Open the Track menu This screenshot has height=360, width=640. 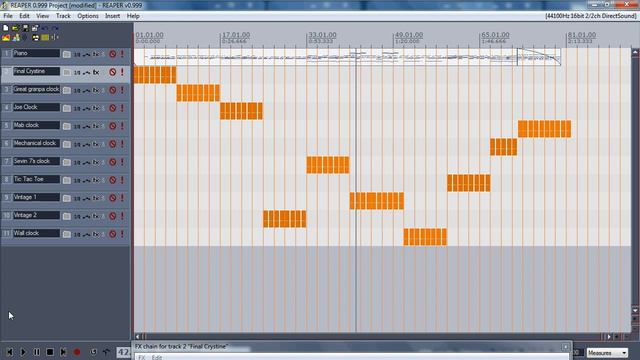click(63, 16)
